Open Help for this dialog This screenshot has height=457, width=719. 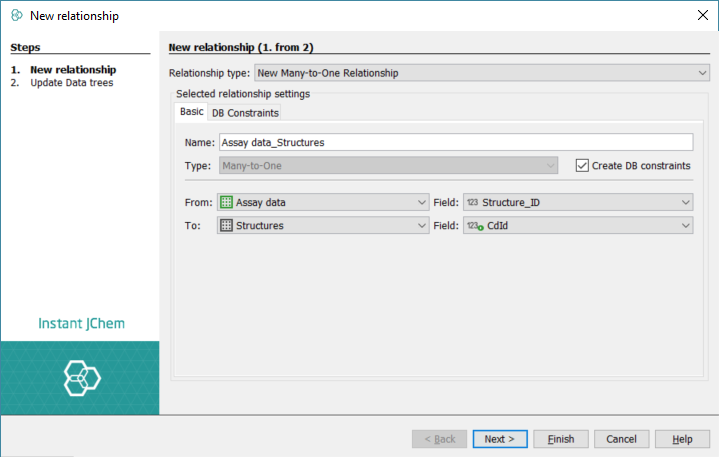(682, 439)
